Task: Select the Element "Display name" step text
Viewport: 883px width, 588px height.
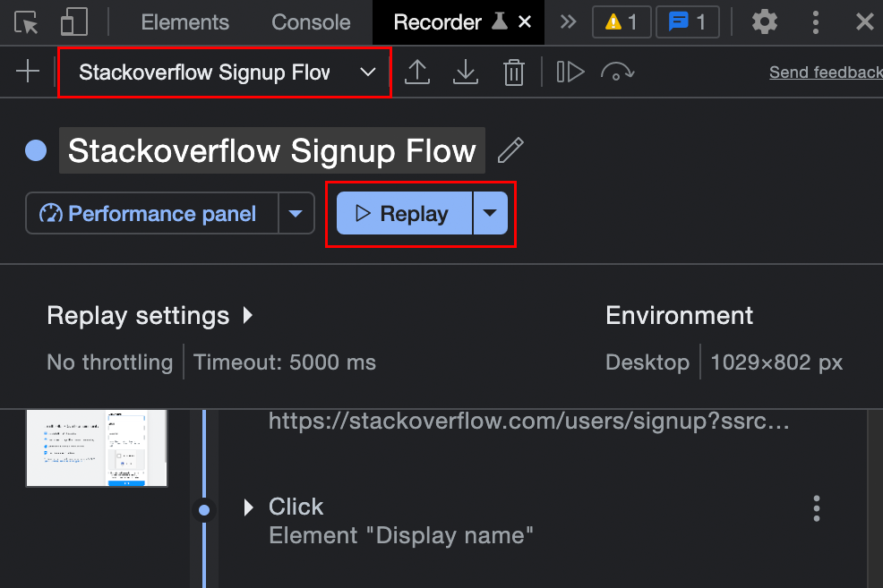Action: (x=401, y=536)
